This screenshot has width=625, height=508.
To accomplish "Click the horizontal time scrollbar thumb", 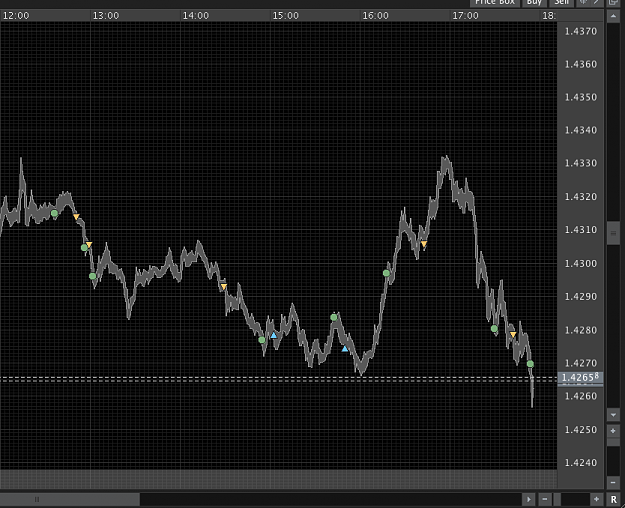I will pos(70,499).
